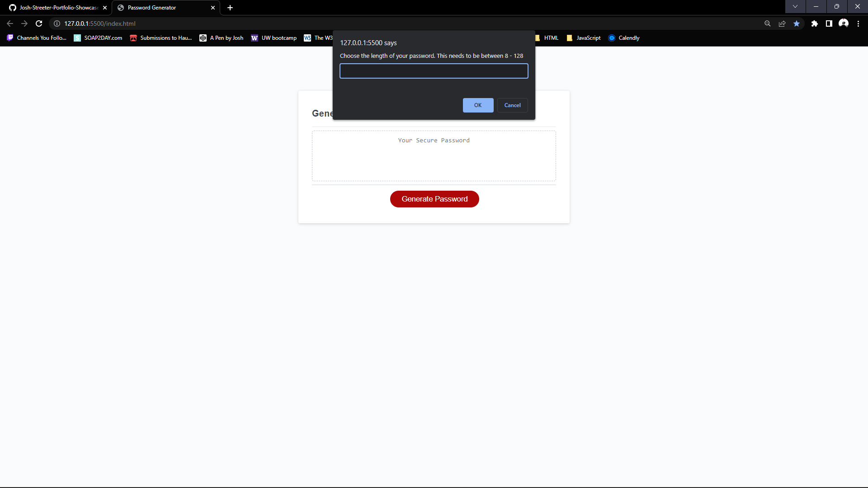View site information via the info icon
The width and height of the screenshot is (868, 488).
click(x=57, y=23)
